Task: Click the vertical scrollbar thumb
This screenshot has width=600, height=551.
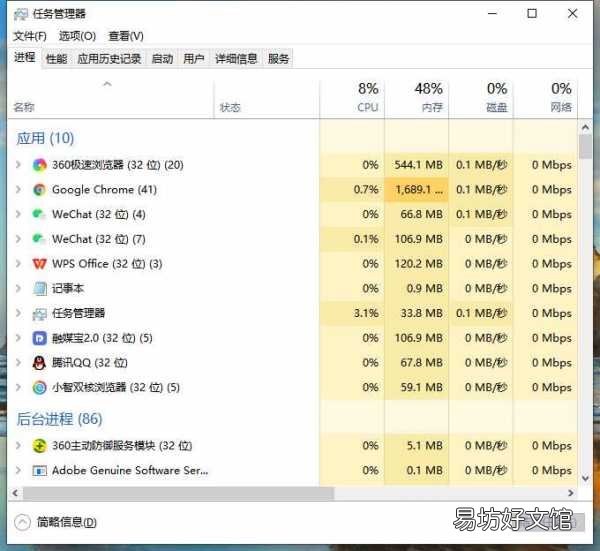Action: click(585, 147)
